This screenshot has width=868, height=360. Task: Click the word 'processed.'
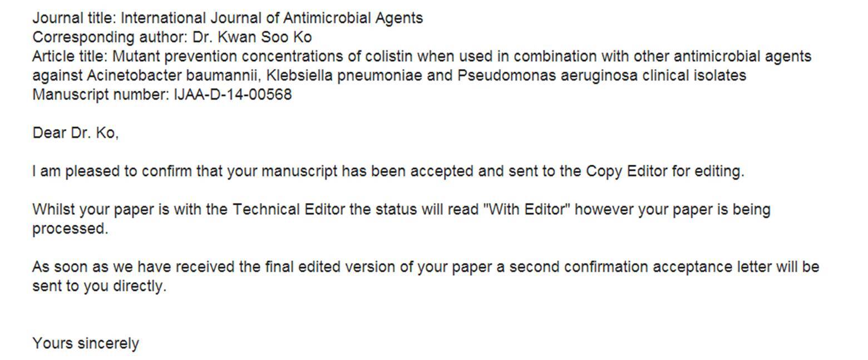click(x=70, y=229)
